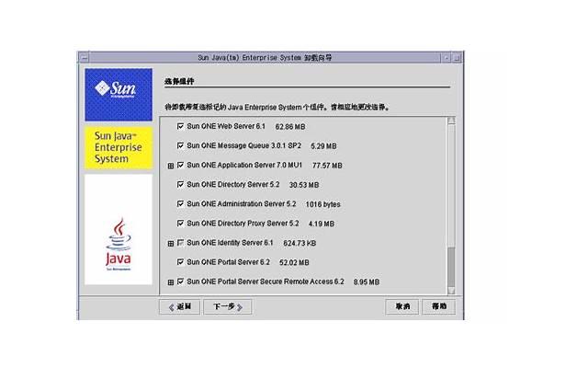Screen dimensions: 588x368
Task: Disable Sun ONE Directory Proxy Server 5.2
Action: (180, 224)
